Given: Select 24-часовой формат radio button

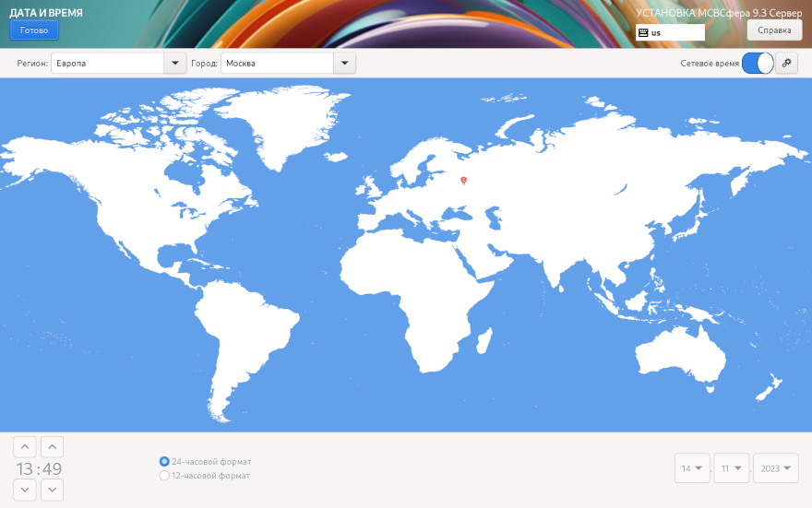Looking at the screenshot, I should click(164, 462).
